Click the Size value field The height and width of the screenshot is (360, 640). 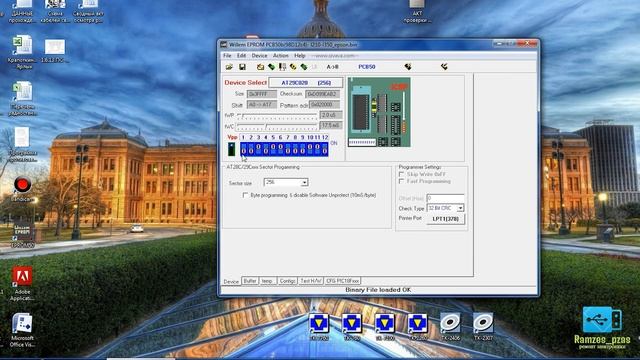tap(262, 94)
